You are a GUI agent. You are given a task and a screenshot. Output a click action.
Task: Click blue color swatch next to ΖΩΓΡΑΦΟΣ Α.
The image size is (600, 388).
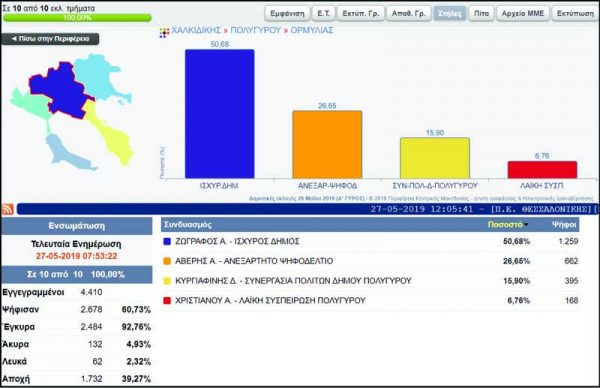167,241
